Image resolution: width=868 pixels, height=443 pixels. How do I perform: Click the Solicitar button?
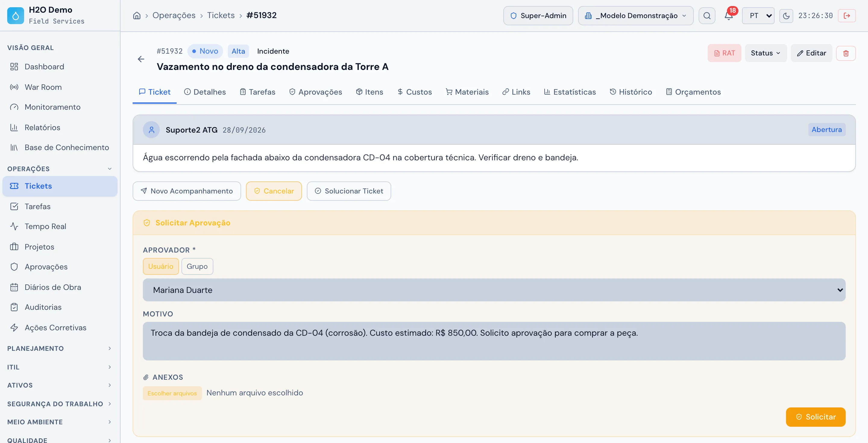(x=816, y=417)
